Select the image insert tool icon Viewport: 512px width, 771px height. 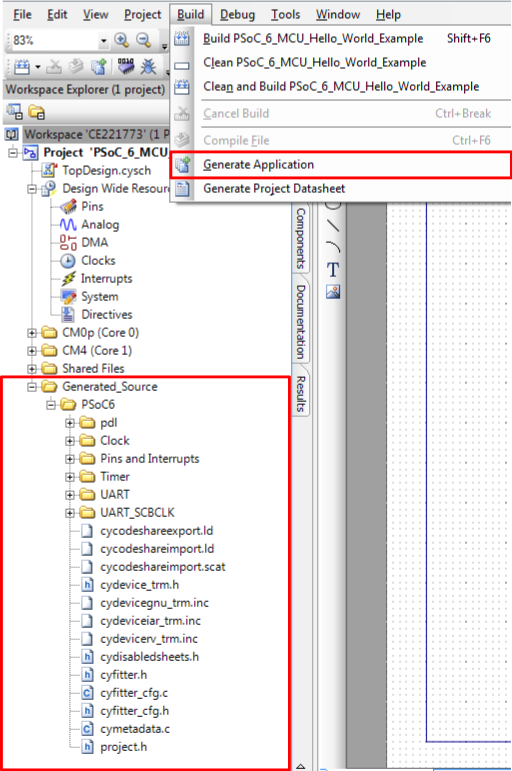[333, 292]
